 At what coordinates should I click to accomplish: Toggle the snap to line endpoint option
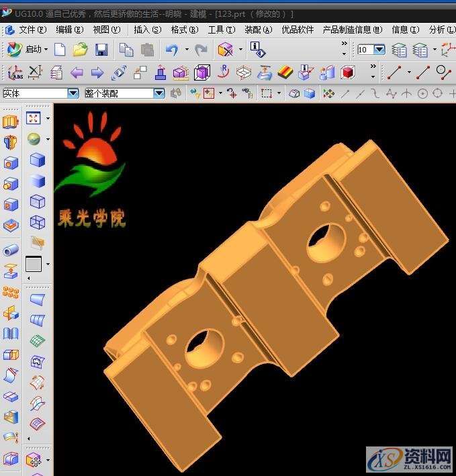tap(345, 94)
